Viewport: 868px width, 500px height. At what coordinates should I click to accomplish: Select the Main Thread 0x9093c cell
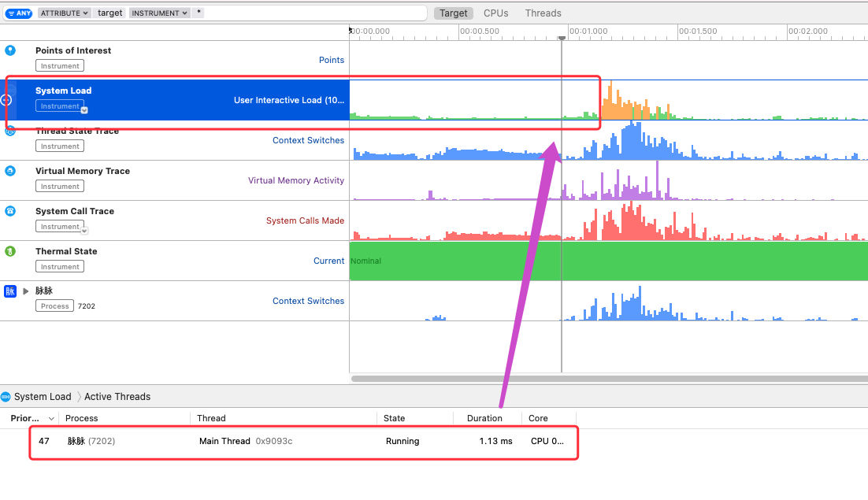pyautogui.click(x=246, y=442)
